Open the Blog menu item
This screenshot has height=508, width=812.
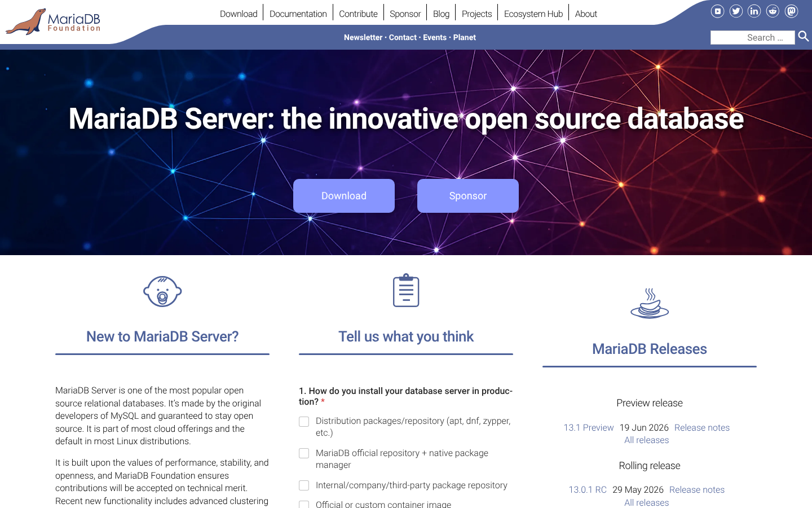click(441, 14)
